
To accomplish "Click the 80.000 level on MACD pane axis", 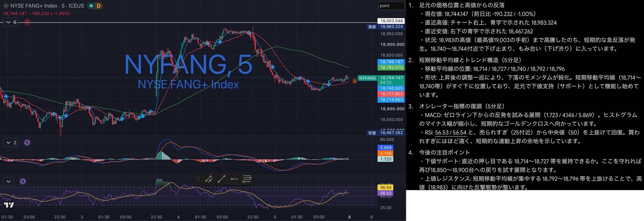I will [387, 140].
